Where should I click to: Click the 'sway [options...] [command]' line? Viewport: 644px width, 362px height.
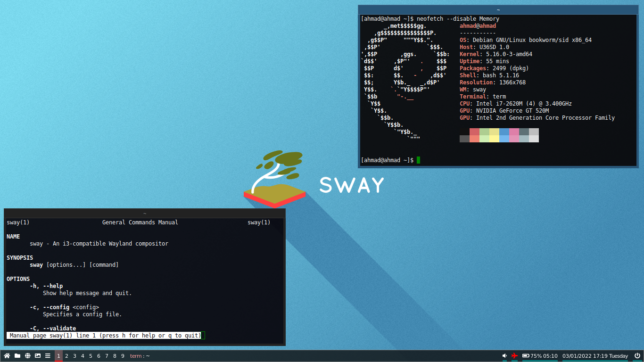coord(74,265)
